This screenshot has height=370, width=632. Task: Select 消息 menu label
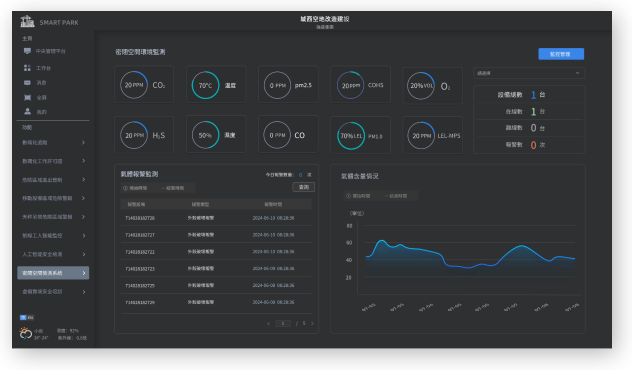42,83
